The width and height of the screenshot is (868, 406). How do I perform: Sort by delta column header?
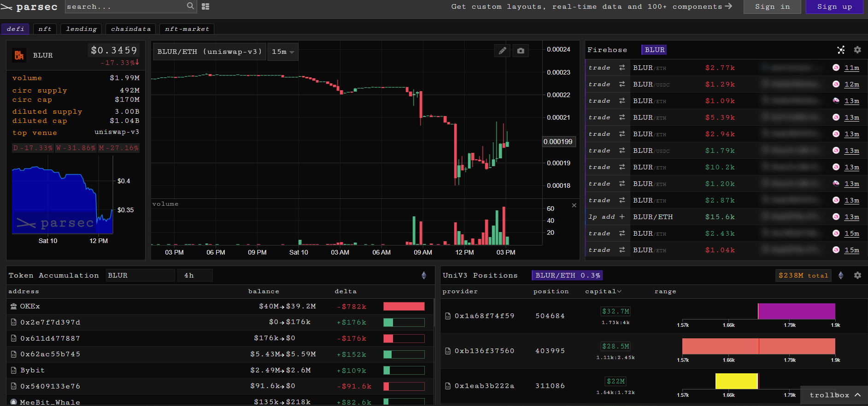point(346,291)
